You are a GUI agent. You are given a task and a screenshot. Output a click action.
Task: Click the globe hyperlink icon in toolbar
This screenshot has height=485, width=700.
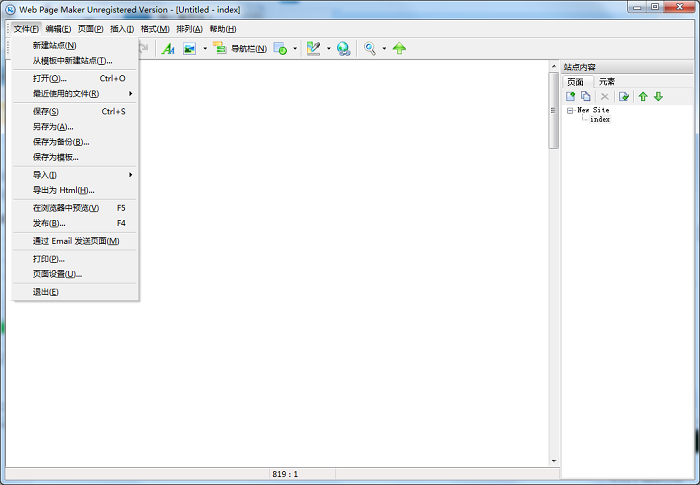click(343, 48)
